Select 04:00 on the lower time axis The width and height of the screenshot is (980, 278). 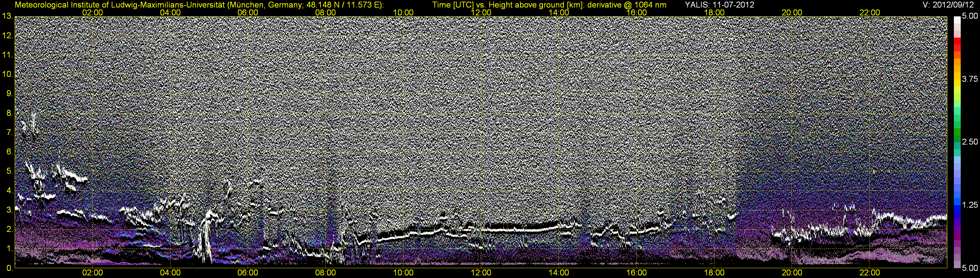(x=170, y=273)
